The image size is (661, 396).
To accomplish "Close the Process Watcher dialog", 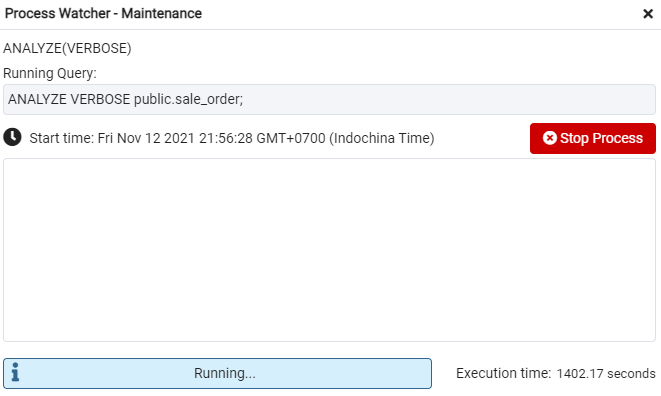I will pos(648,14).
